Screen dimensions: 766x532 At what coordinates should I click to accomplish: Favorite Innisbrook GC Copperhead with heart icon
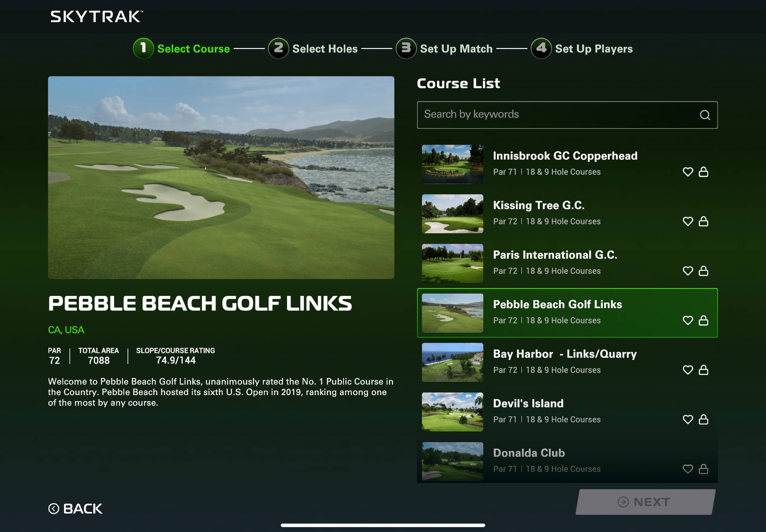point(688,172)
